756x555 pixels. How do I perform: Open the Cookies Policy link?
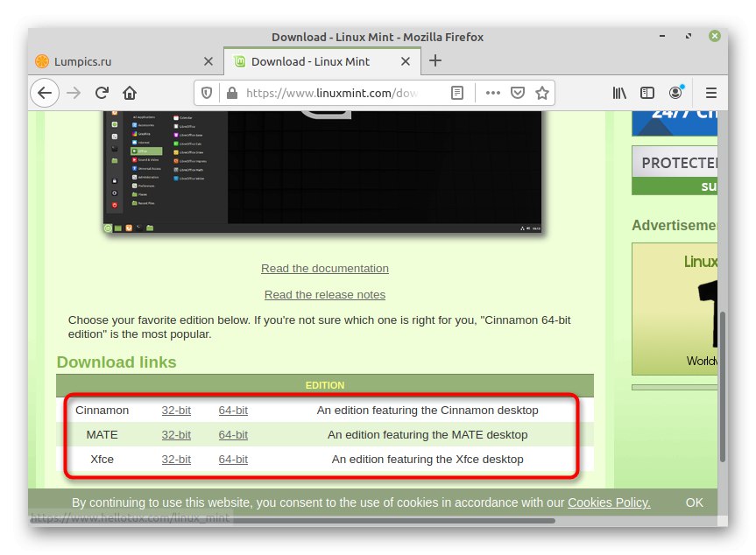(609, 502)
